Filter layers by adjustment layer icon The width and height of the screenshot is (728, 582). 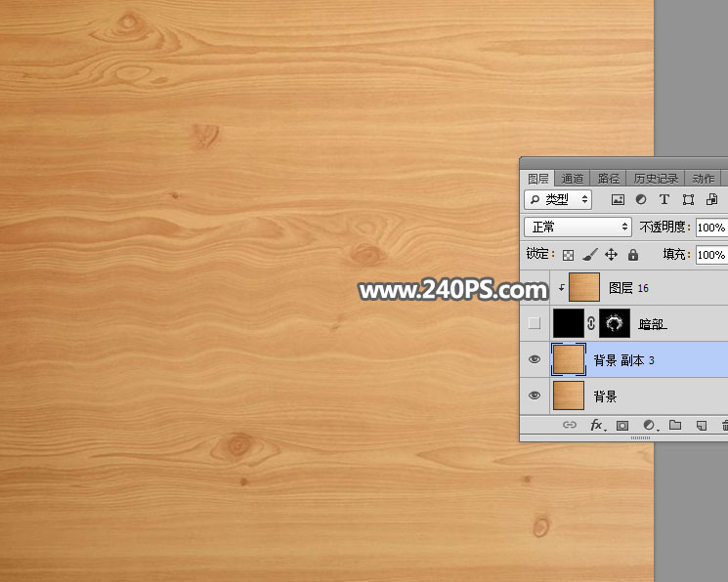click(x=641, y=199)
